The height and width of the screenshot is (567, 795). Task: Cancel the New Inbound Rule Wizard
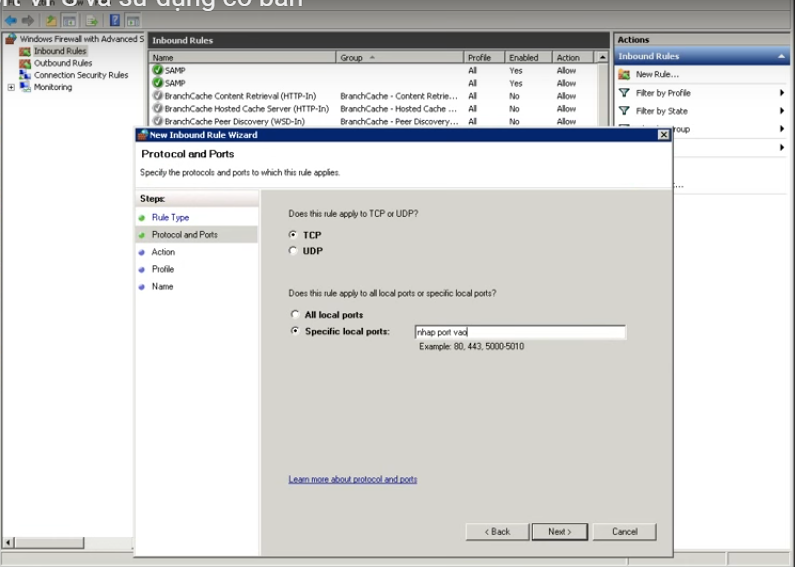tap(625, 531)
